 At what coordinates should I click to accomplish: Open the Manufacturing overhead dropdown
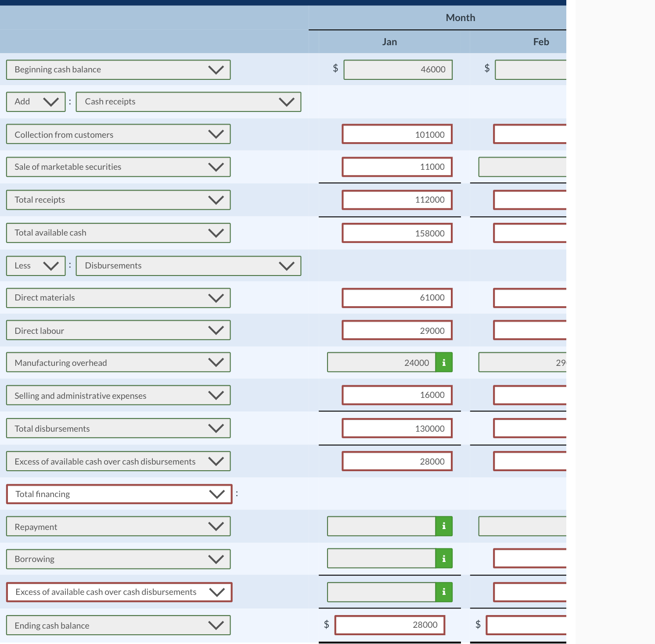tap(119, 362)
